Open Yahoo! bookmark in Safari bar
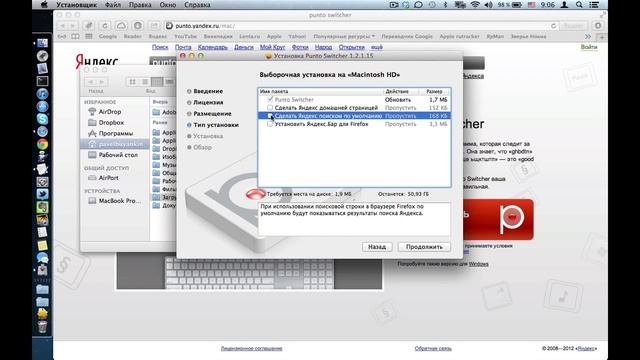The width and height of the screenshot is (640, 360). 297,36
